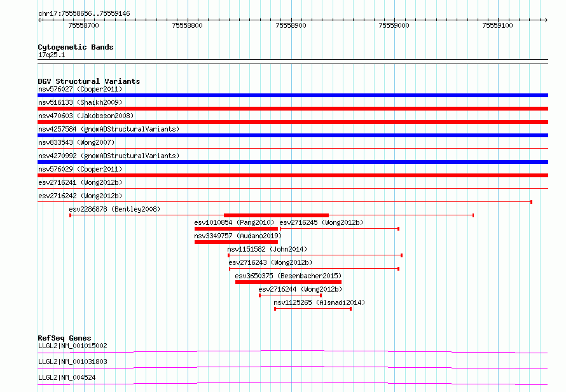The width and height of the screenshot is (566, 392).
Task: Open esv3650375 (Besenbacher2015) label
Action: click(288, 276)
